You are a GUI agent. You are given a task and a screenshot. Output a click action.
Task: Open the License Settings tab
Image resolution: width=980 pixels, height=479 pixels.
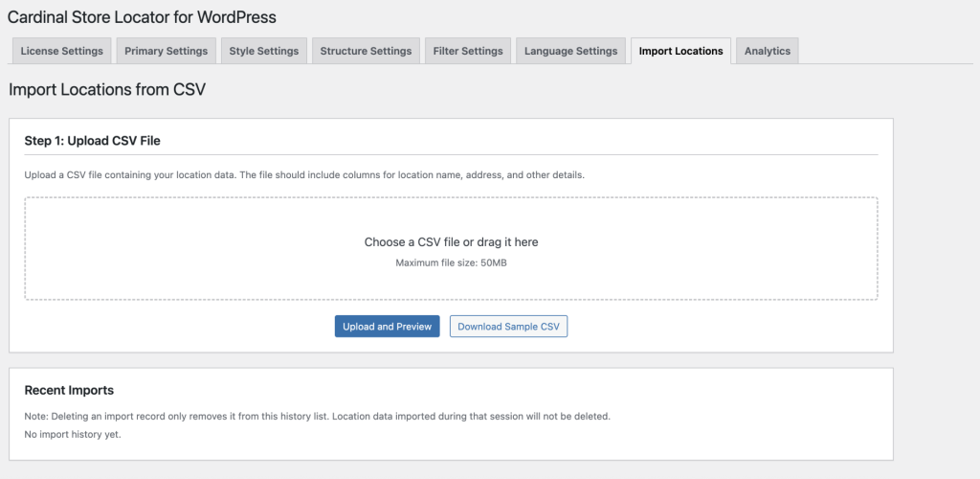pyautogui.click(x=62, y=51)
